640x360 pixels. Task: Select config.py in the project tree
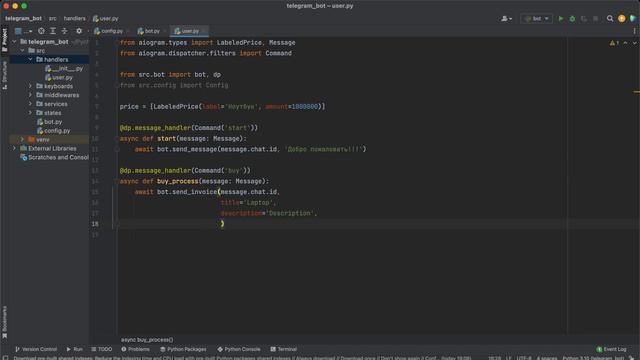[53, 131]
